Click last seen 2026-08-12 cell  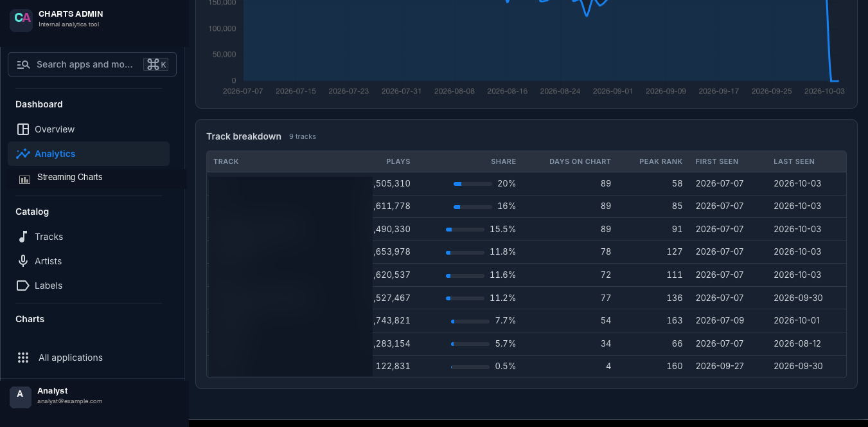coord(797,344)
